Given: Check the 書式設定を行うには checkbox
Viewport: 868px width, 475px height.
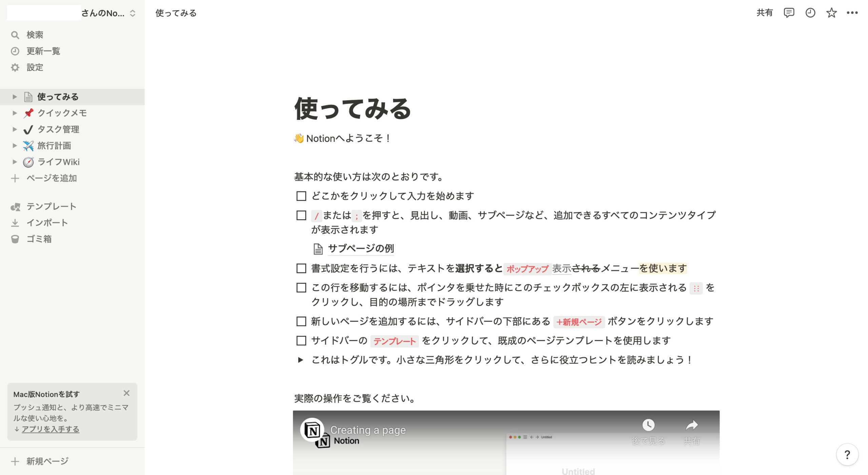Looking at the screenshot, I should click(301, 268).
